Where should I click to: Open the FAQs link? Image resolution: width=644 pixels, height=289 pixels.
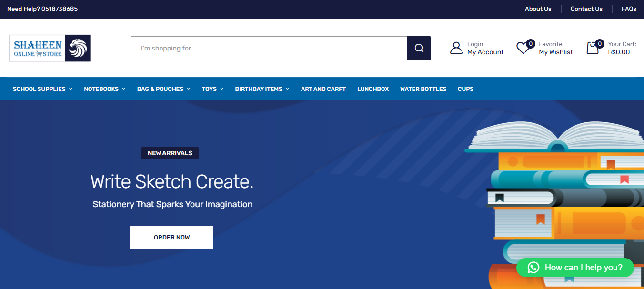(629, 9)
